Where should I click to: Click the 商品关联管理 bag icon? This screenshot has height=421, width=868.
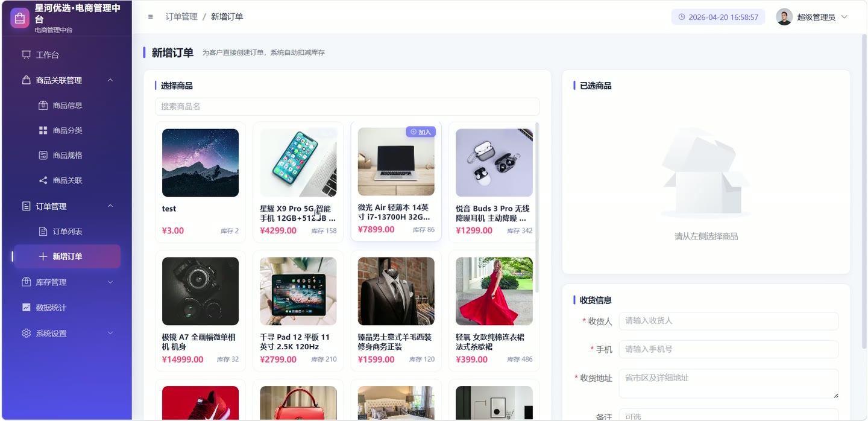point(26,80)
